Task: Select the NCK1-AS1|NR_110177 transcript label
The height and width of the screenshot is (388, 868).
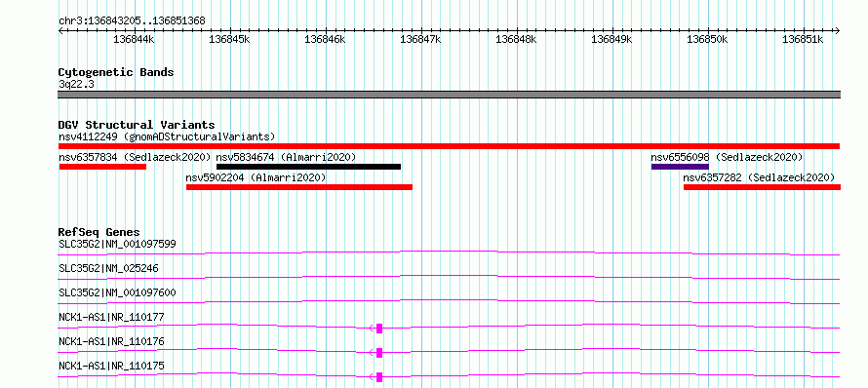Action: 111,317
